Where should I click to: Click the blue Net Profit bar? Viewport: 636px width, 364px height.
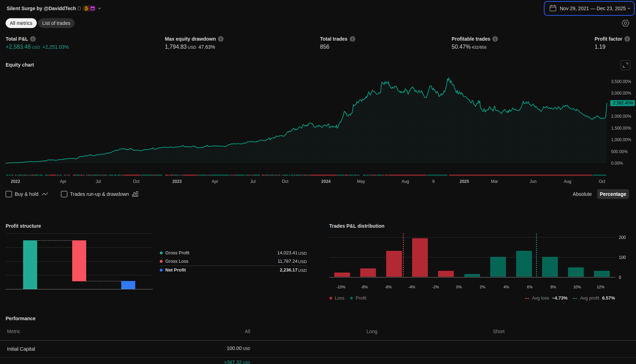128,285
